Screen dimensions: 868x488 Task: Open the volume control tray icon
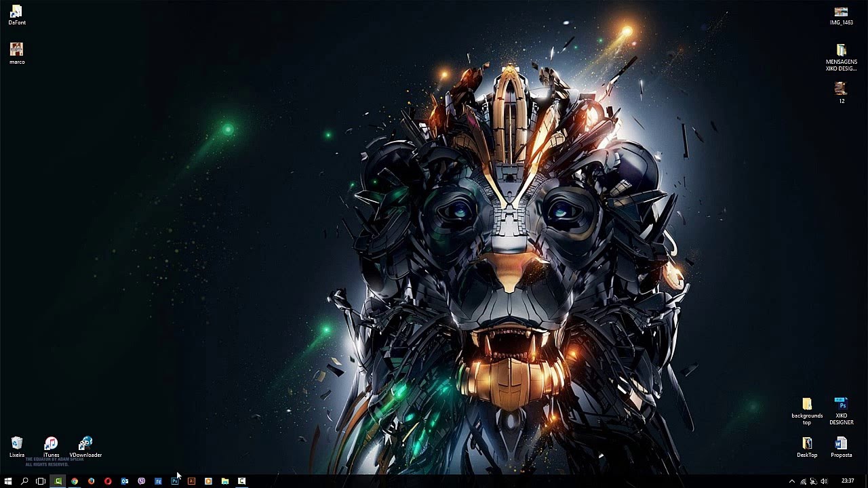[x=824, y=481]
